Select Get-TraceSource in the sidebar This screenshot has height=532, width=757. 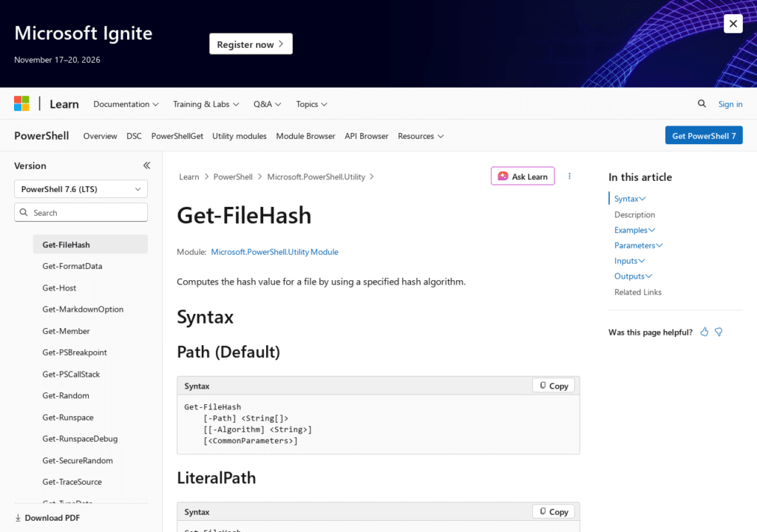point(72,482)
